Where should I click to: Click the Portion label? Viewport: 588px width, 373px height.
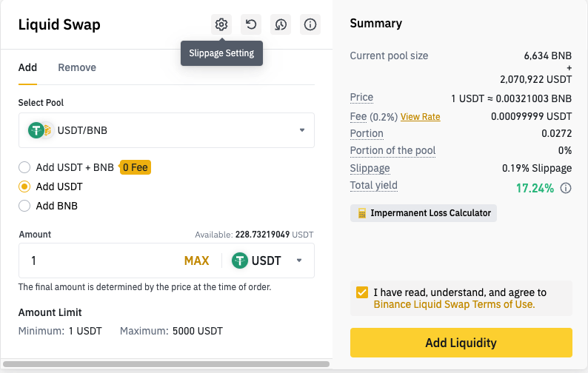(x=367, y=133)
